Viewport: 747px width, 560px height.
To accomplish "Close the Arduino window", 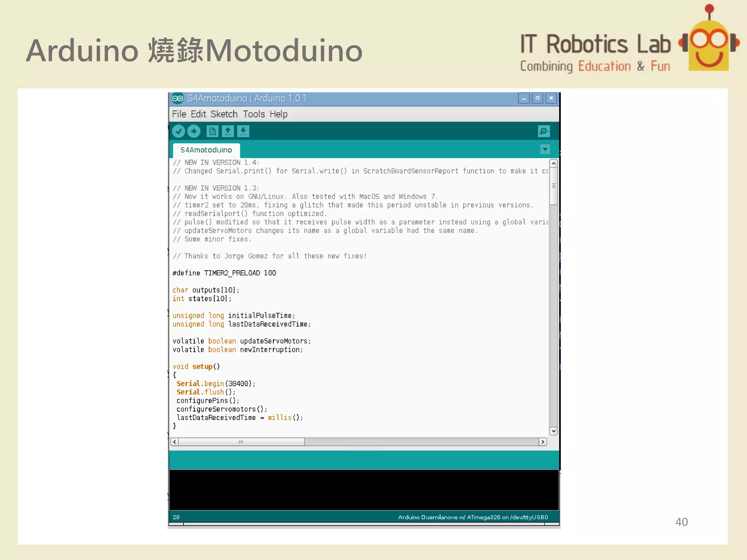I will [551, 98].
